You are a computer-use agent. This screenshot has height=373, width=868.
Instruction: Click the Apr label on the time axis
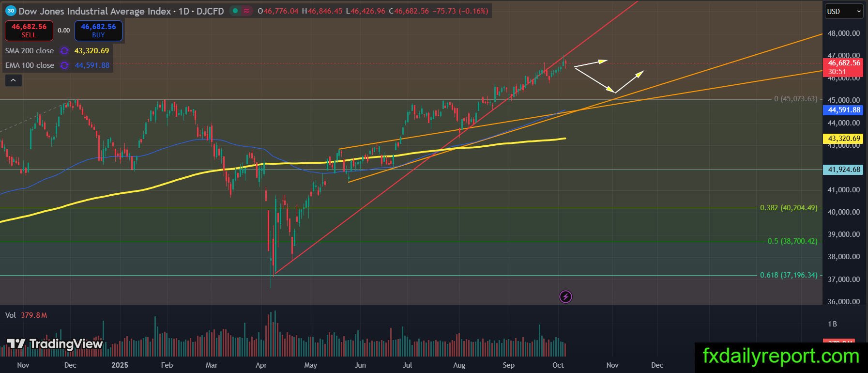pyautogui.click(x=261, y=365)
